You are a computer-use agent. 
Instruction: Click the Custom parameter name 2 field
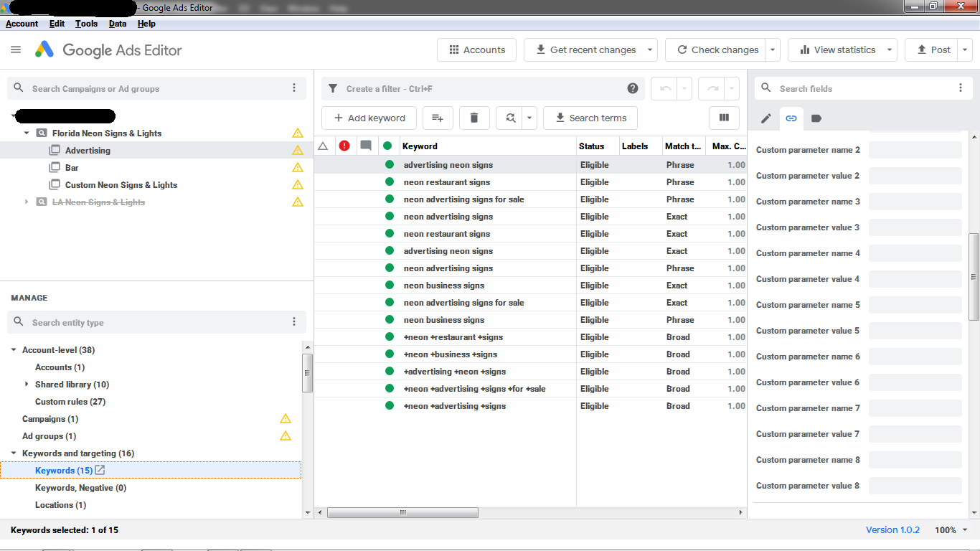[915, 150]
